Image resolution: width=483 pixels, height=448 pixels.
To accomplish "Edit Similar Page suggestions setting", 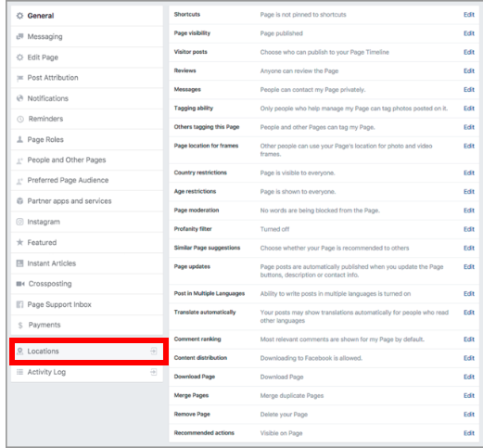I will click(x=469, y=249).
